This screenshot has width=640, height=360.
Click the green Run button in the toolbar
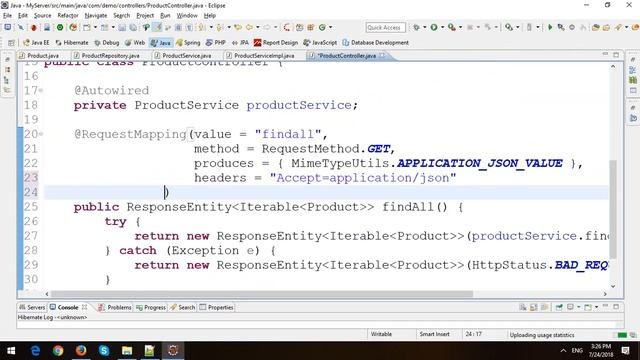433,27
